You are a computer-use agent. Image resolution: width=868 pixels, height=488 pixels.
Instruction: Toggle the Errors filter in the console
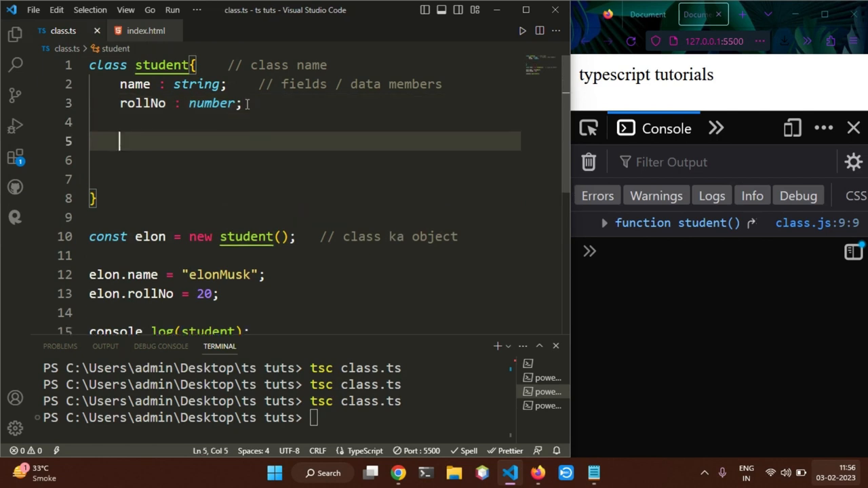(x=597, y=196)
